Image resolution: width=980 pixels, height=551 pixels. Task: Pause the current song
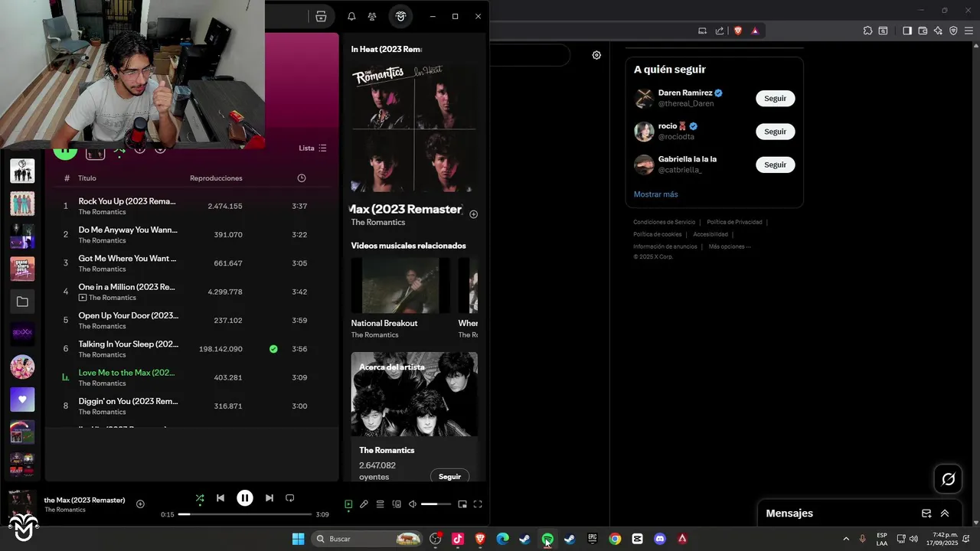point(245,498)
